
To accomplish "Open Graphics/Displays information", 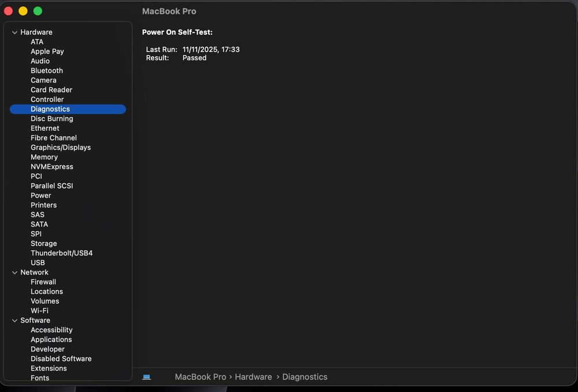I will tap(61, 147).
